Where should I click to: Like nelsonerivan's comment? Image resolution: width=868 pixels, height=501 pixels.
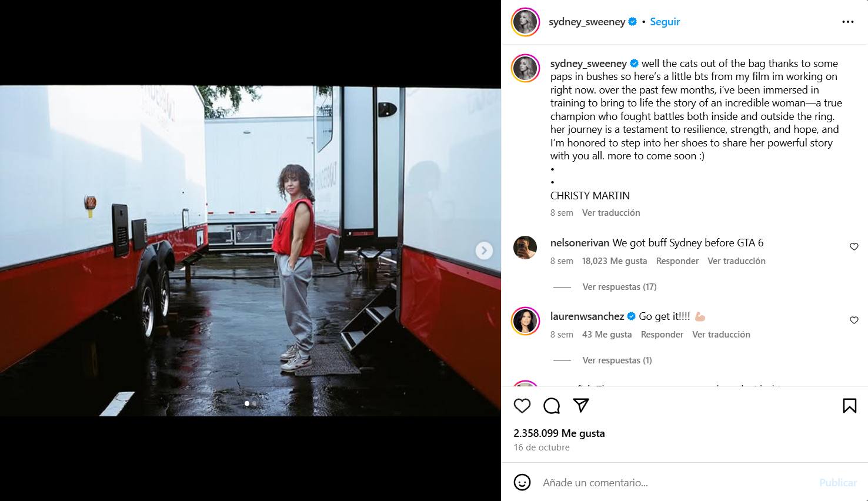[x=854, y=247]
